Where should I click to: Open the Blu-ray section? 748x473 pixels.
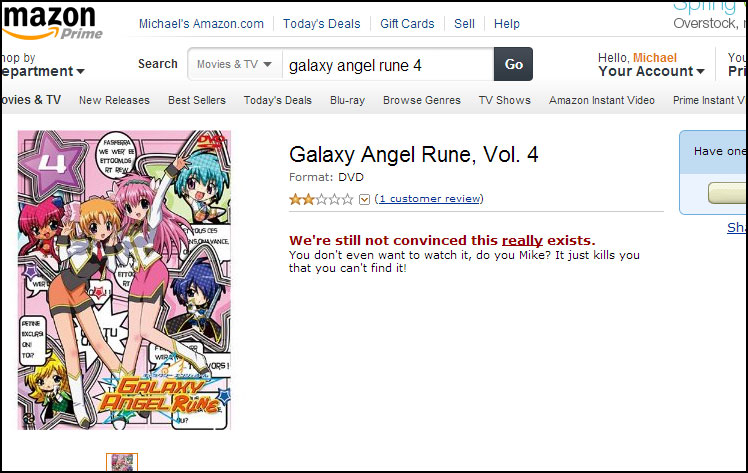point(347,100)
